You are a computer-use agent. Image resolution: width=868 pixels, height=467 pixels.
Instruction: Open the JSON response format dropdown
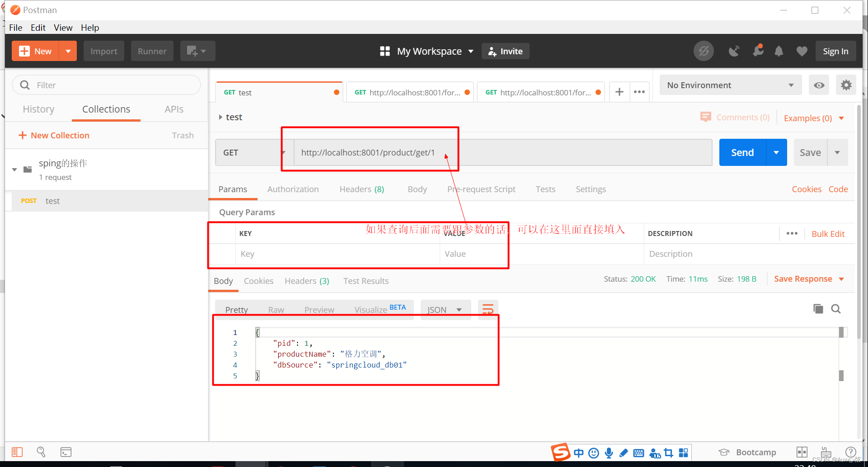tap(445, 309)
